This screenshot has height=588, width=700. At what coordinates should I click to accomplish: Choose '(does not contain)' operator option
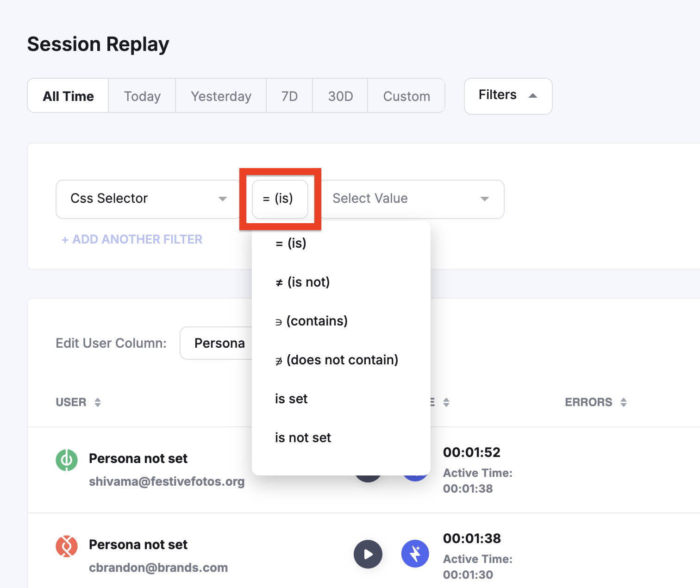click(337, 360)
